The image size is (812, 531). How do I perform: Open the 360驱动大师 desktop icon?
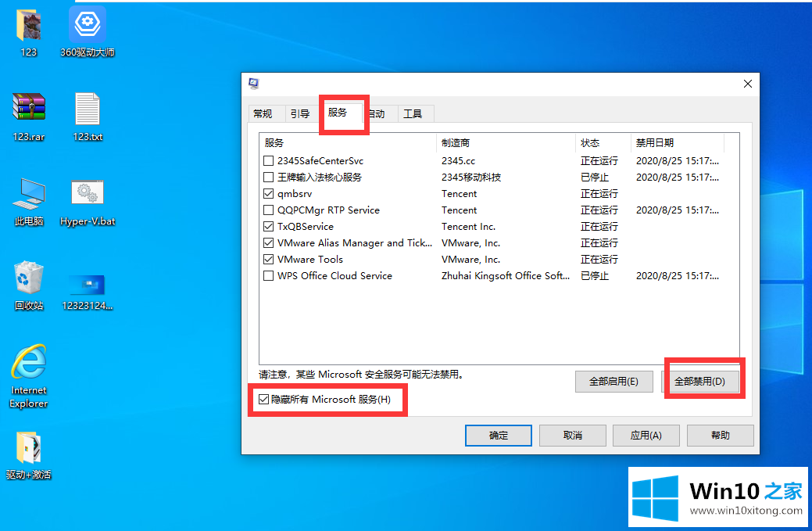click(x=88, y=26)
